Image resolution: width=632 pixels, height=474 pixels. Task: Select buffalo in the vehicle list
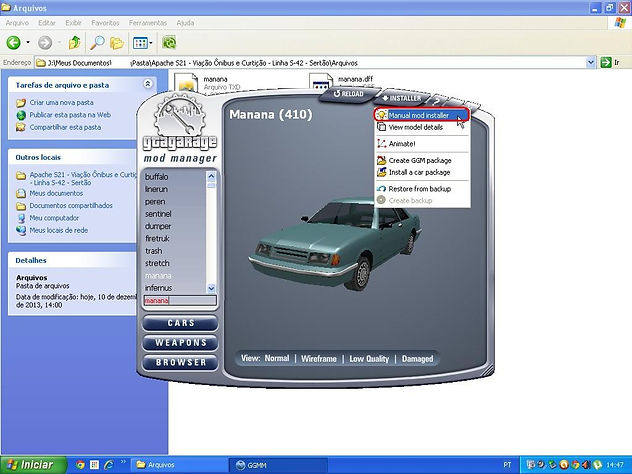[157, 177]
